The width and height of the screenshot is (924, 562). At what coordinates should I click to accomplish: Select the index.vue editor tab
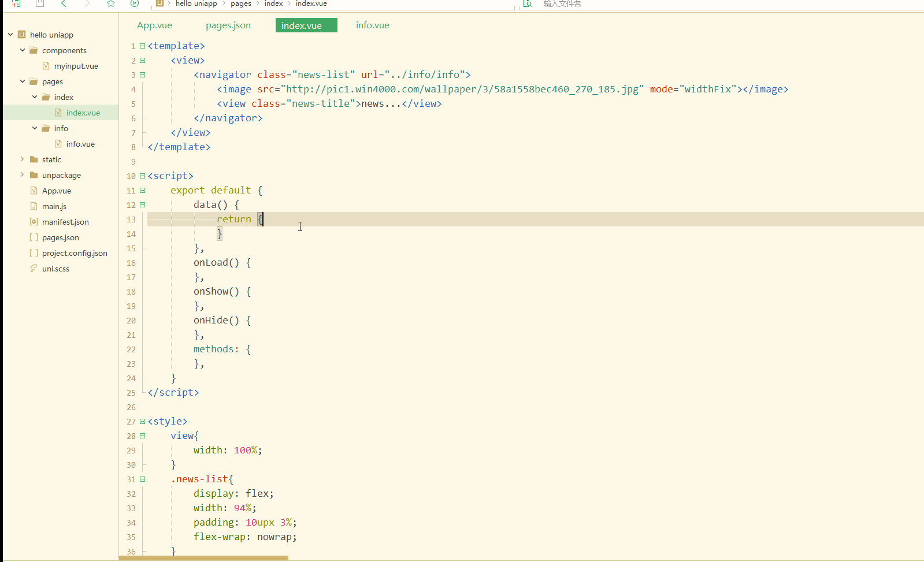306,25
